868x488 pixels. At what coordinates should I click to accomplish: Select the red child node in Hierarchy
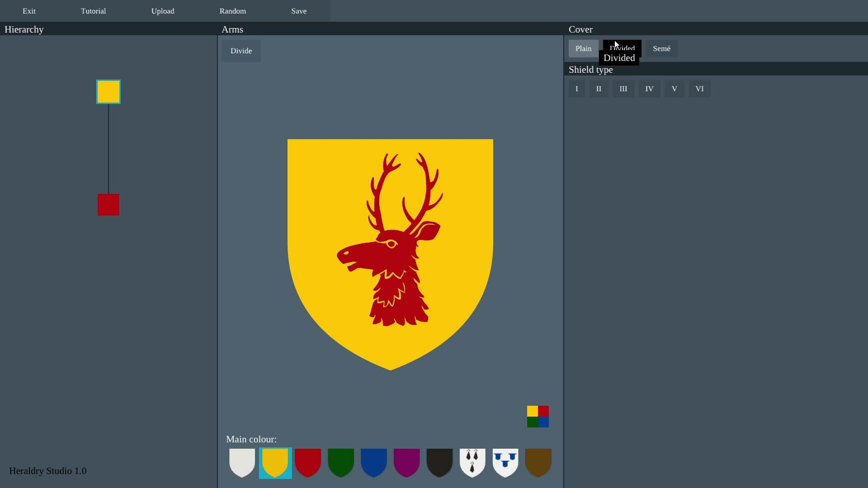(x=108, y=205)
